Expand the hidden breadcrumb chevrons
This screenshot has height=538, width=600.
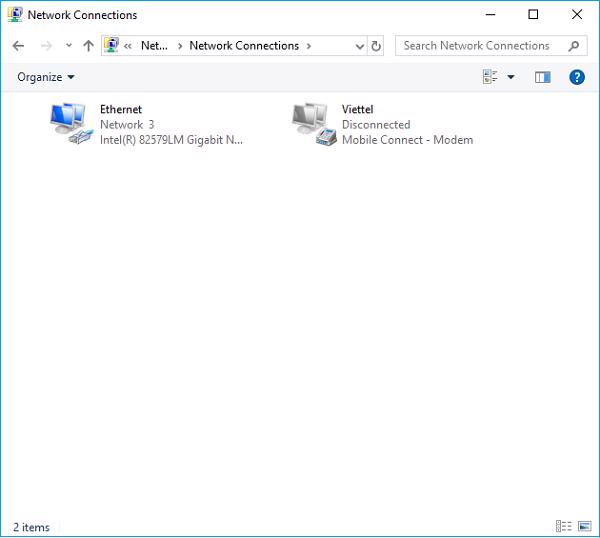click(128, 46)
